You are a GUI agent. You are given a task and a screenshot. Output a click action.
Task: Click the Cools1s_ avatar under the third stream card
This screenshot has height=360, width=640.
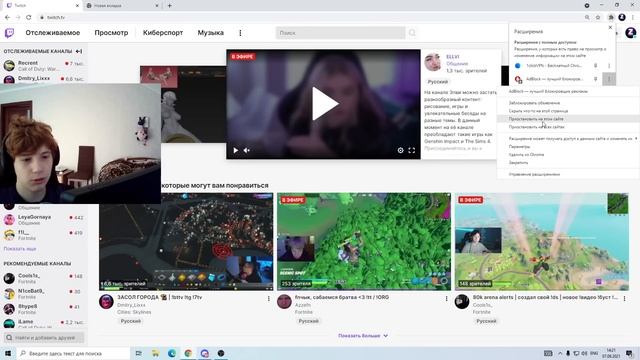(x=462, y=302)
